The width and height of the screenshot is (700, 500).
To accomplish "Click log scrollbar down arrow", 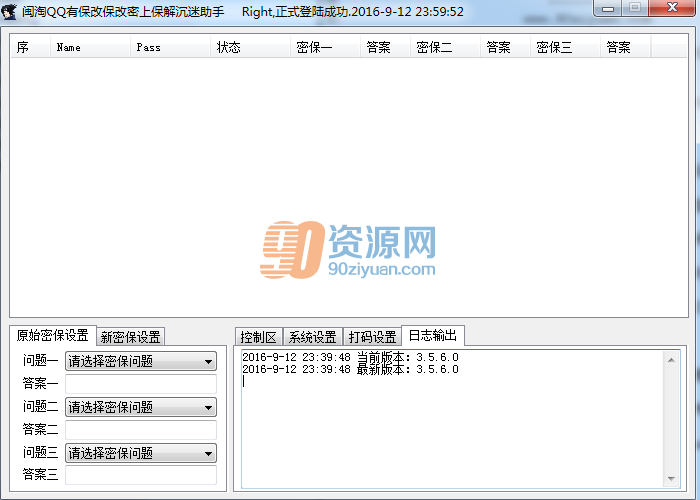I will (x=671, y=479).
